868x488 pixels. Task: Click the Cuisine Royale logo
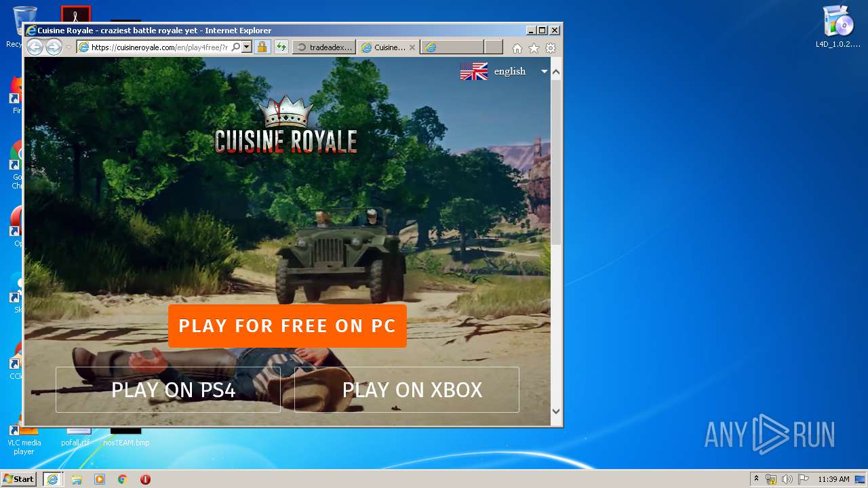click(x=285, y=124)
